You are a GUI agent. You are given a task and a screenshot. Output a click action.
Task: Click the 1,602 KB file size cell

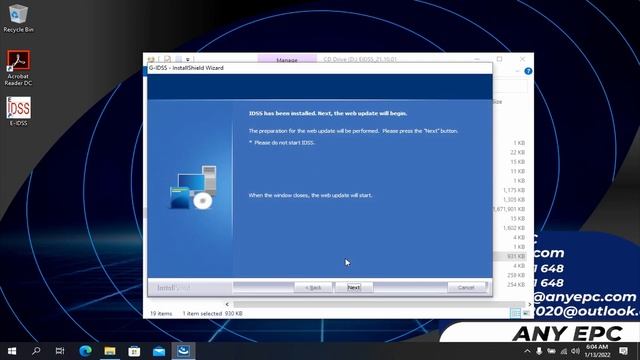(514, 228)
